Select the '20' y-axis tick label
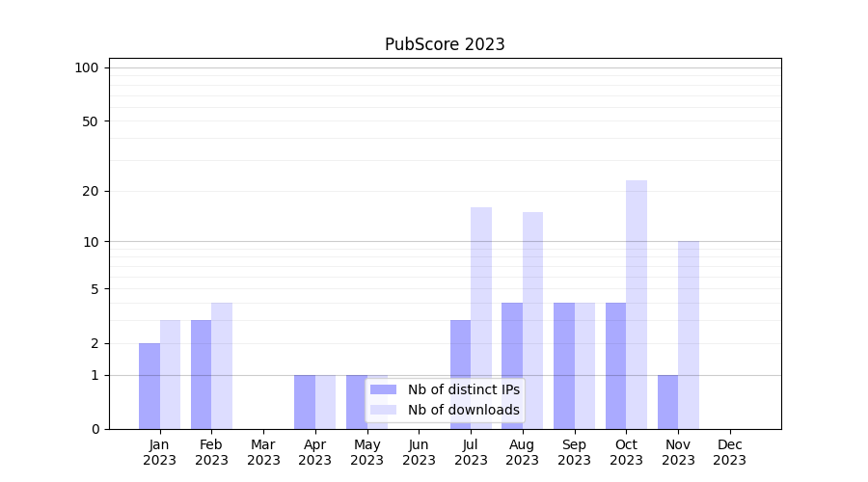 (x=91, y=191)
